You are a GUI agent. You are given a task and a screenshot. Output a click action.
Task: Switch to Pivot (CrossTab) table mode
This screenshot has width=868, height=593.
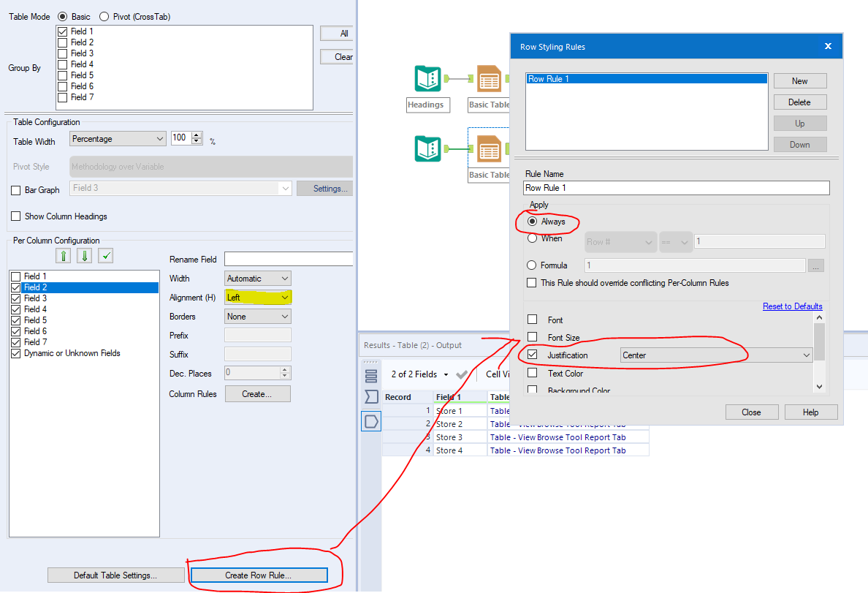click(x=104, y=16)
